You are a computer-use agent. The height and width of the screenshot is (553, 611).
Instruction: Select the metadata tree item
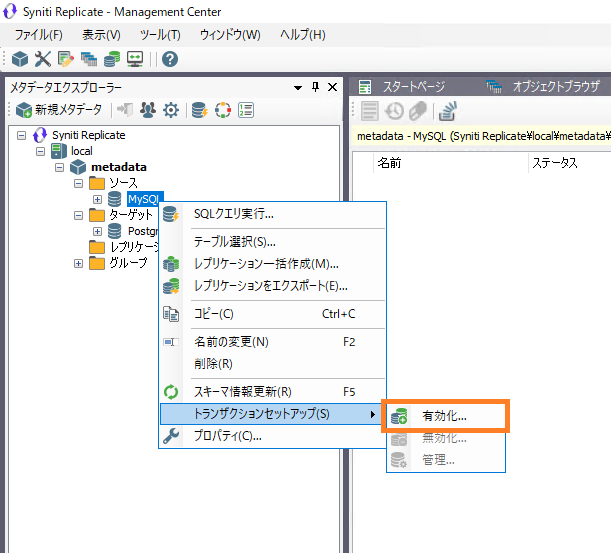(119, 167)
